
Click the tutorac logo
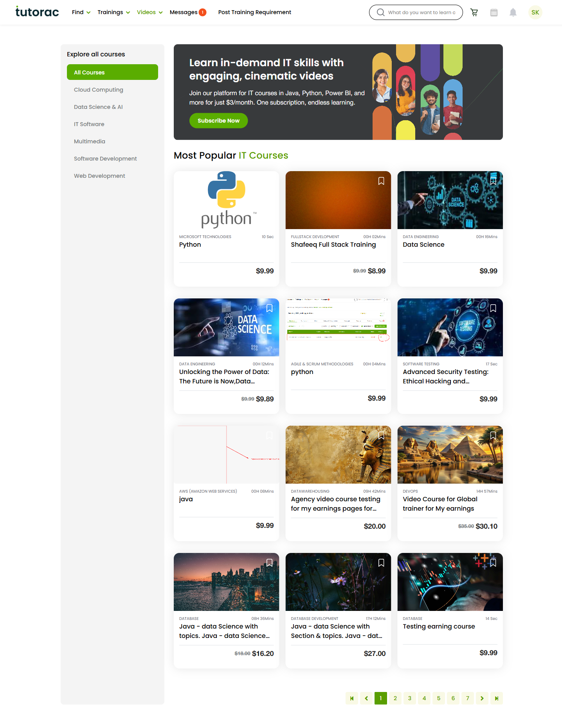[x=37, y=12]
